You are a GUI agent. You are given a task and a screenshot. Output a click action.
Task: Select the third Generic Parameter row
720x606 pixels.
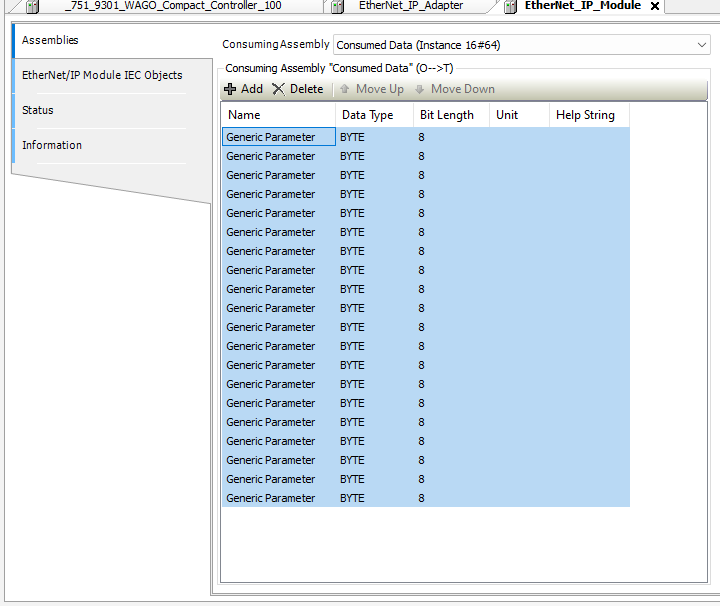426,175
